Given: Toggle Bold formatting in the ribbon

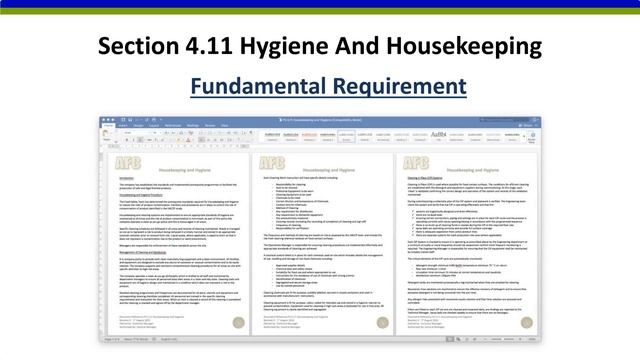Looking at the screenshot, I should coord(127,140).
